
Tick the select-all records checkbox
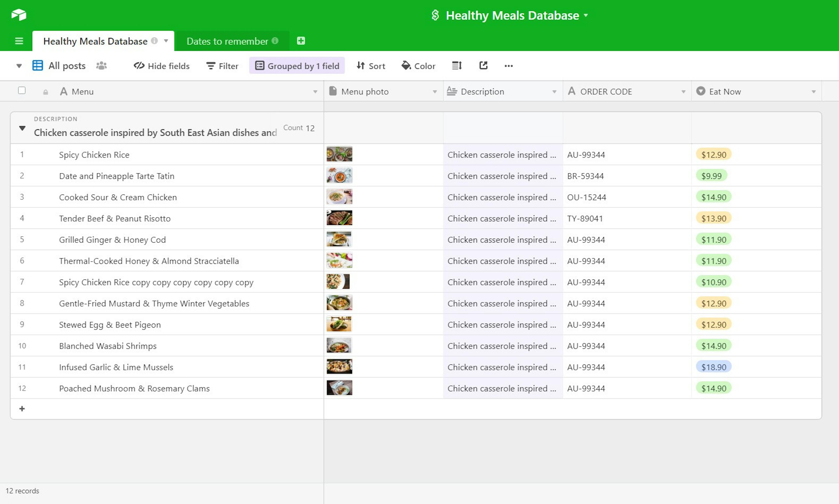22,90
